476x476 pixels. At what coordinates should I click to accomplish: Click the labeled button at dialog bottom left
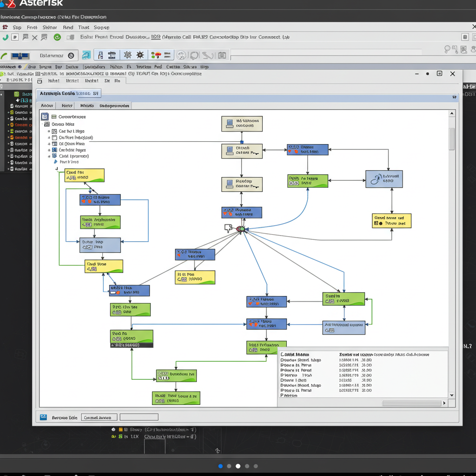[99, 417]
